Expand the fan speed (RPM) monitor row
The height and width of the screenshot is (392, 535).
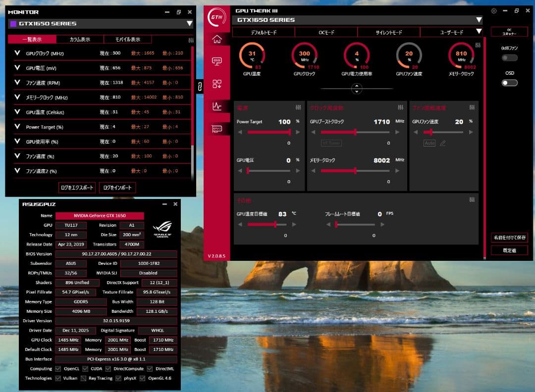[17, 82]
